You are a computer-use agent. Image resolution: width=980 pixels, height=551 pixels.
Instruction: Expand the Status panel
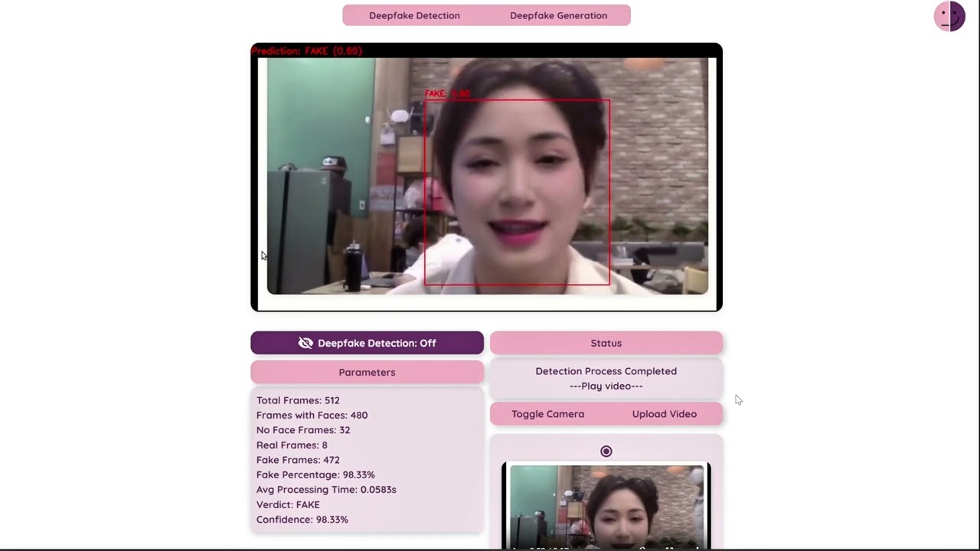606,343
